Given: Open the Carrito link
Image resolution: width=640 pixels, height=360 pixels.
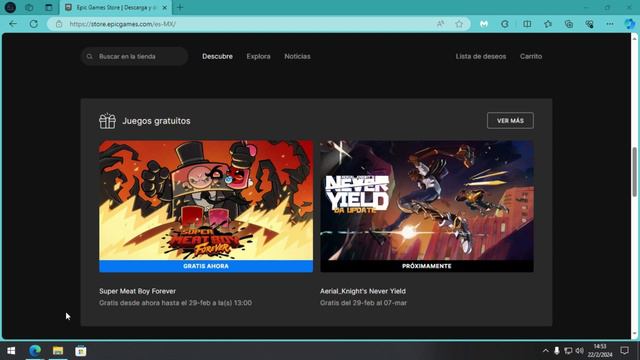Looking at the screenshot, I should (531, 56).
